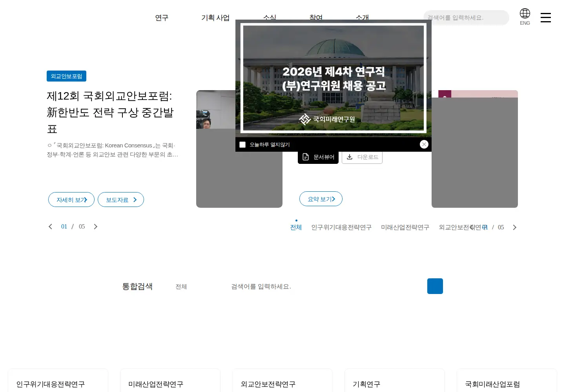Click the 요약 보기 summary button
The height and width of the screenshot is (392, 565).
[x=321, y=199]
